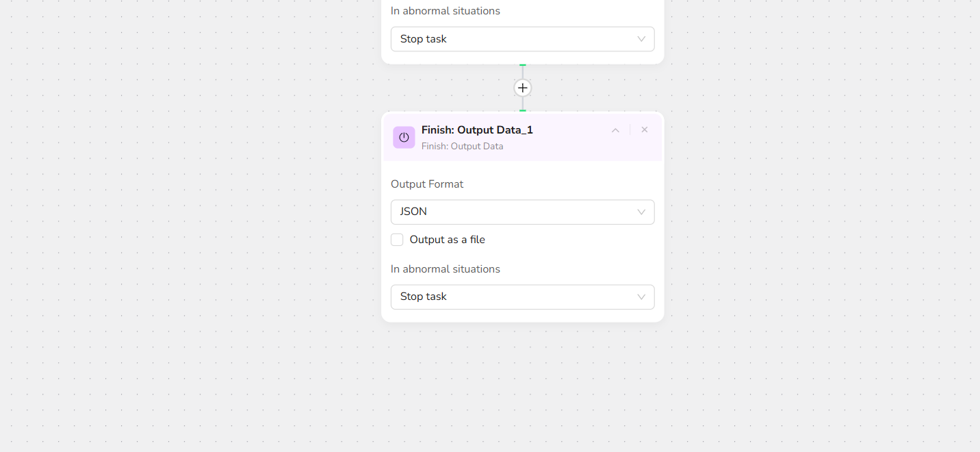Click the Output as a file label
980x452 pixels.
pos(447,240)
